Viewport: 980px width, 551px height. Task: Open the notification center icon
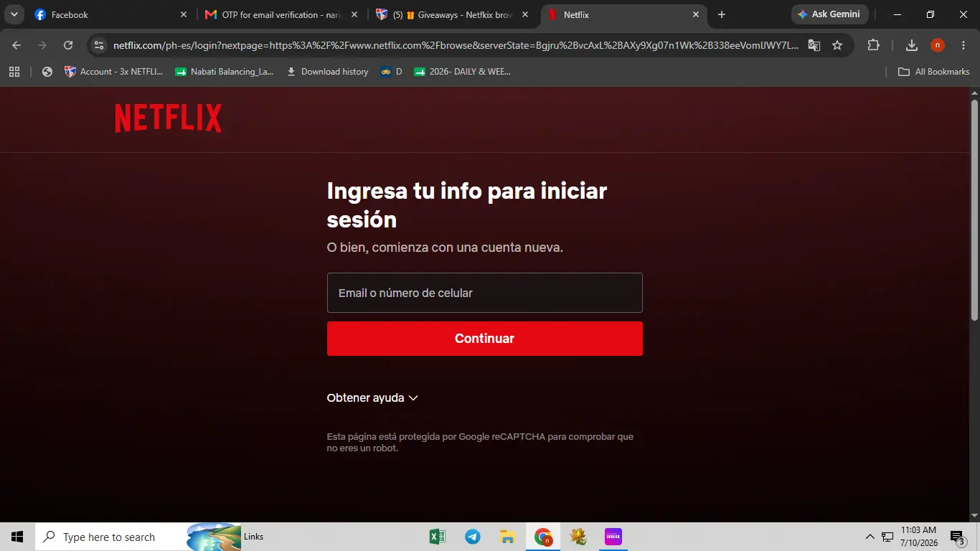[x=958, y=537]
